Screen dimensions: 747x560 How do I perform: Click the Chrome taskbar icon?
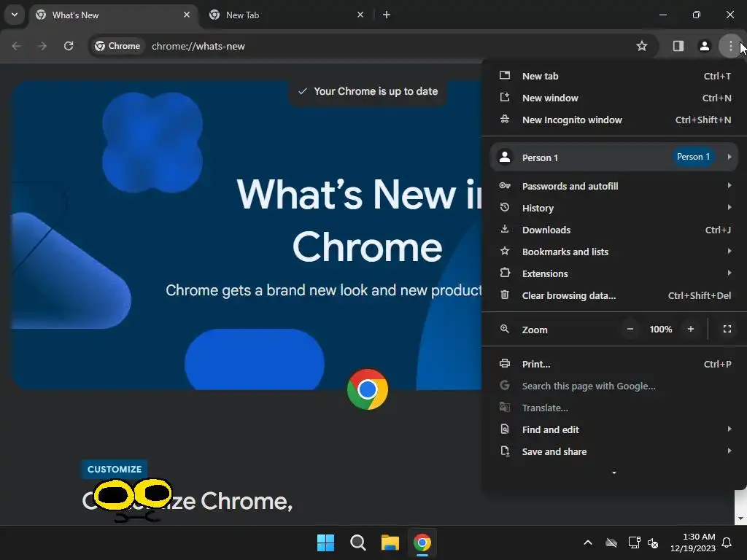click(422, 542)
